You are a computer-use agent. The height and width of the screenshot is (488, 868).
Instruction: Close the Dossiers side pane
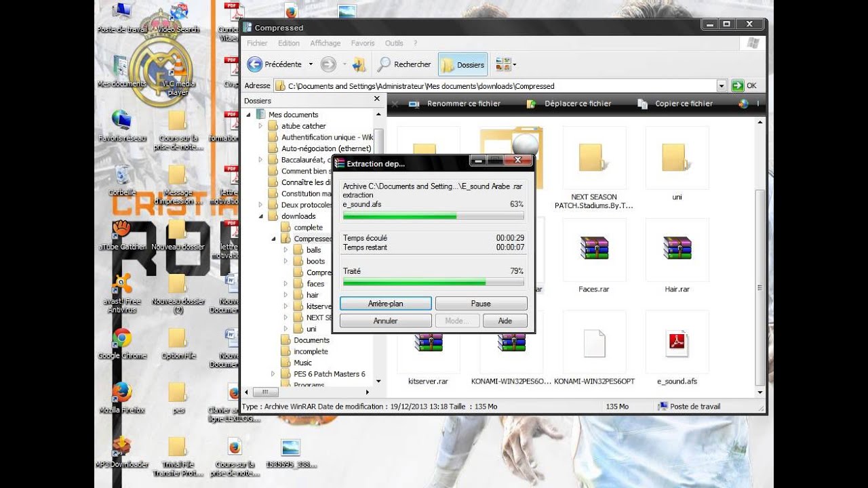(377, 100)
